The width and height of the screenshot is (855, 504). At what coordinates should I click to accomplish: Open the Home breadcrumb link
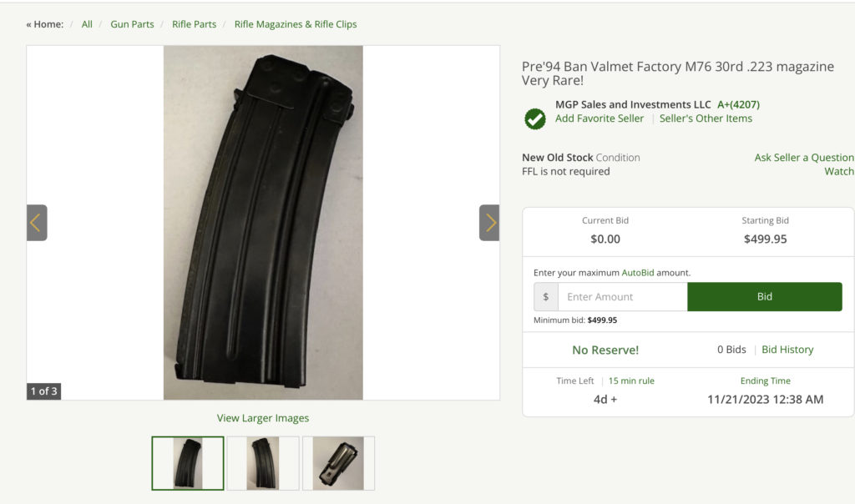point(48,24)
